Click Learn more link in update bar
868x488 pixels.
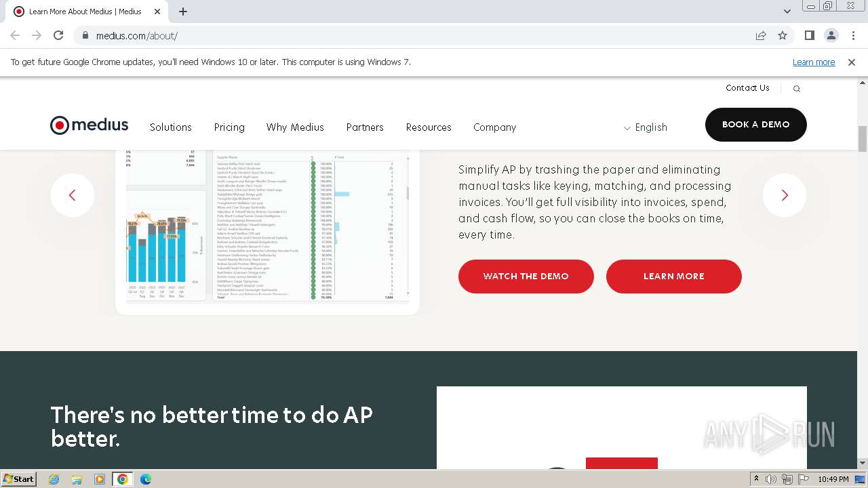coord(814,62)
